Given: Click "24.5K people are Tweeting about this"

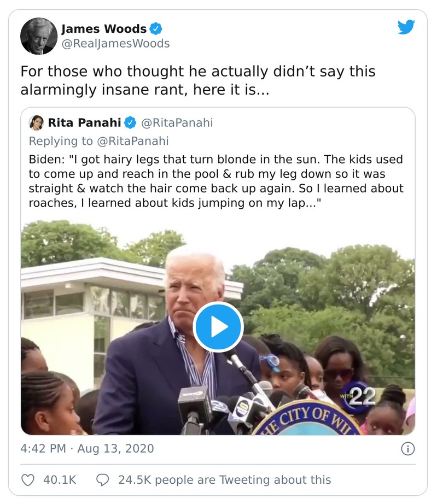Looking at the screenshot, I should point(224,480).
